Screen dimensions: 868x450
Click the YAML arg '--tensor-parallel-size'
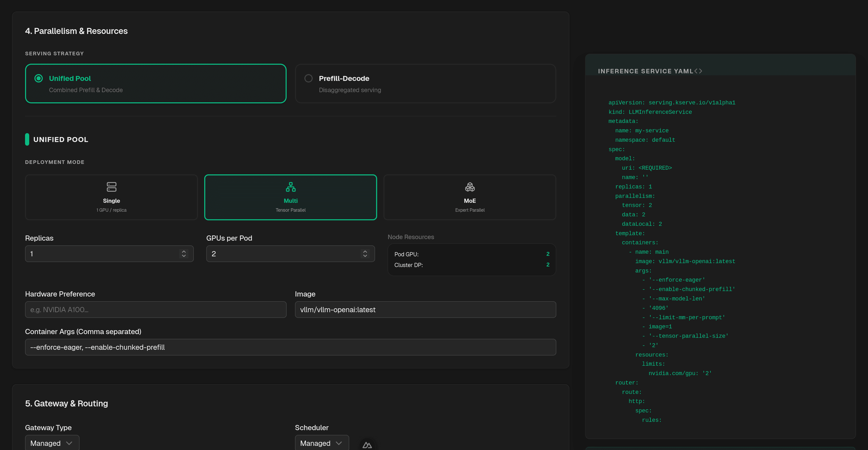click(688, 336)
